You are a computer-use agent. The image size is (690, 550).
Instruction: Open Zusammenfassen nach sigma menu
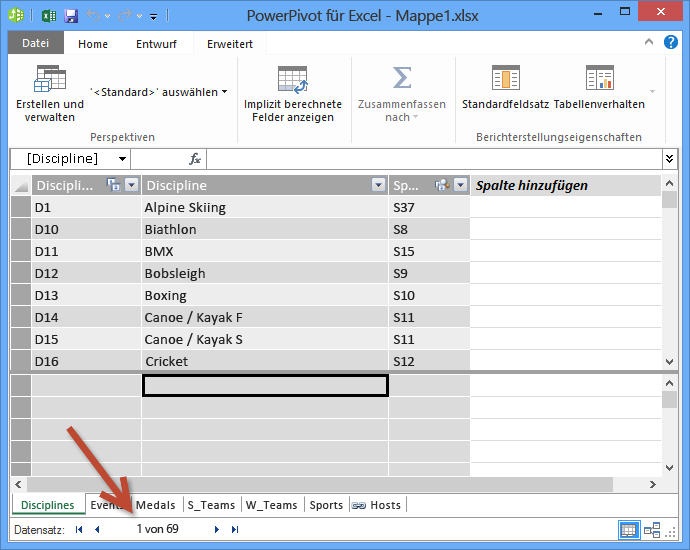(x=402, y=94)
